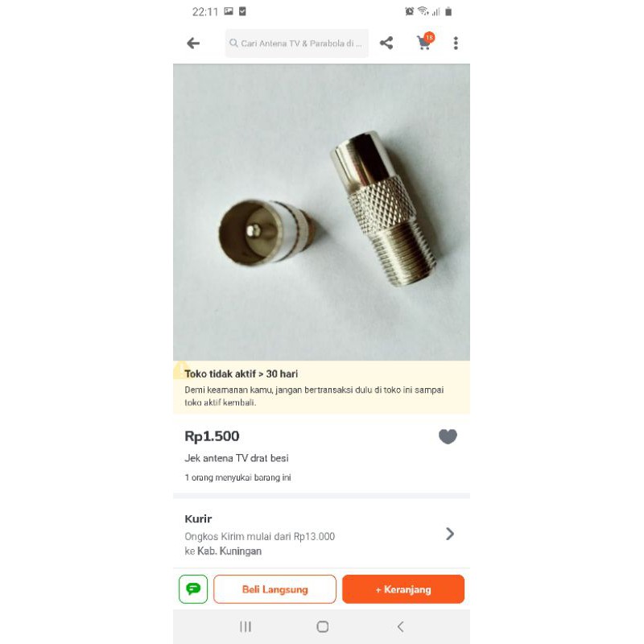Image resolution: width=644 pixels, height=644 pixels.
Task: Click the Beli Langsung button
Action: click(275, 589)
